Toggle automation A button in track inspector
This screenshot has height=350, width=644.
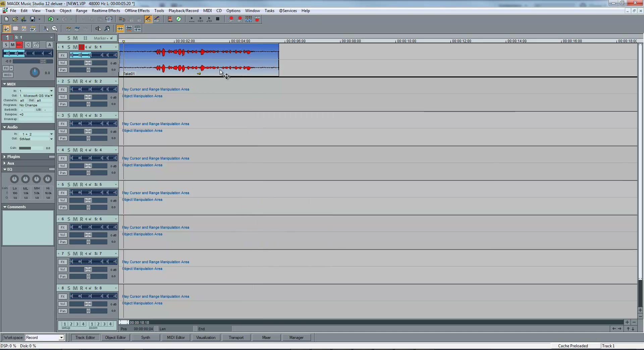click(x=50, y=45)
